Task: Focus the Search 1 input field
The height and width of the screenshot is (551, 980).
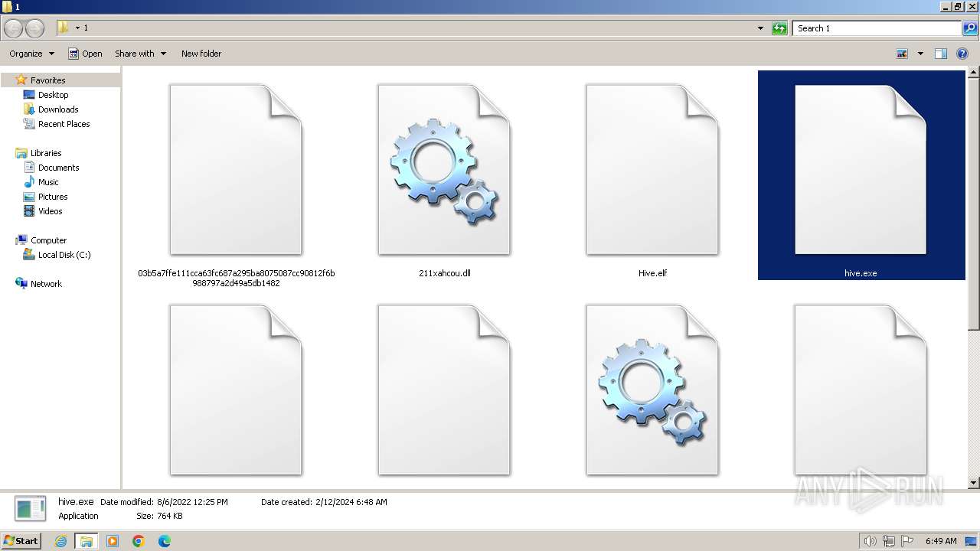Action: 877,28
